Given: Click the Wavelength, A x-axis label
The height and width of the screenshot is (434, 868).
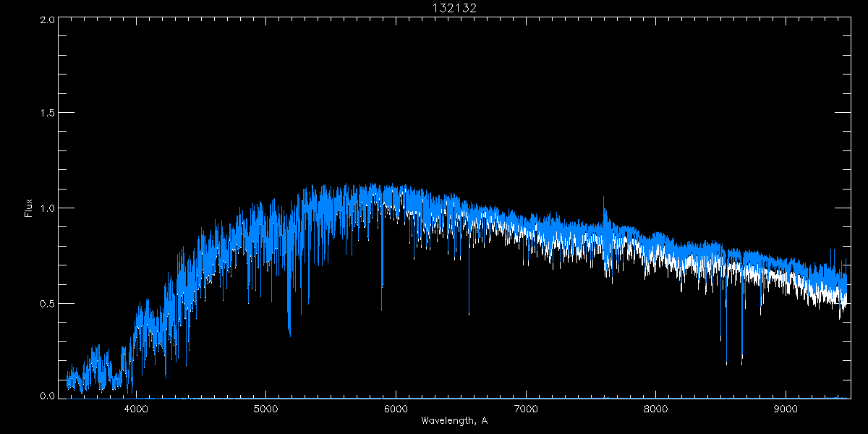Looking at the screenshot, I should click(454, 421).
